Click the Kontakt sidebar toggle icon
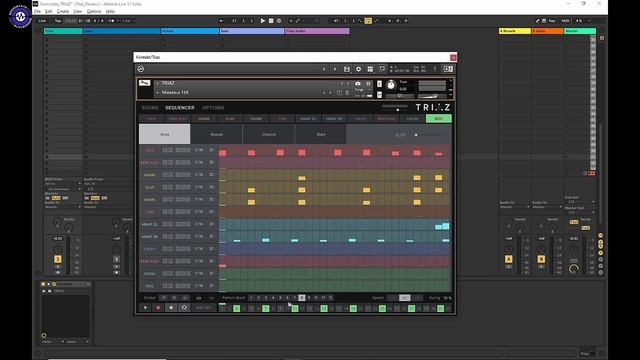Image resolution: width=640 pixels, height=360 pixels. [x=448, y=69]
